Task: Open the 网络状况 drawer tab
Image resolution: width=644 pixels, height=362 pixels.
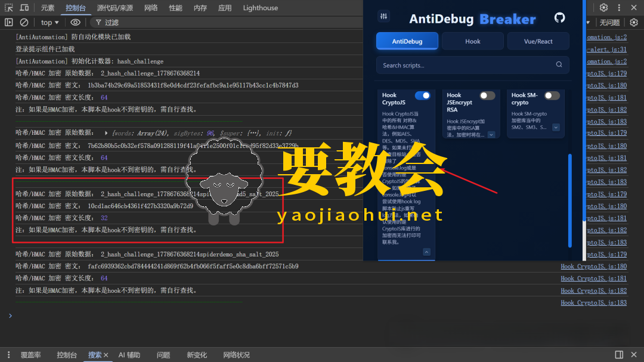Action: [x=236, y=355]
